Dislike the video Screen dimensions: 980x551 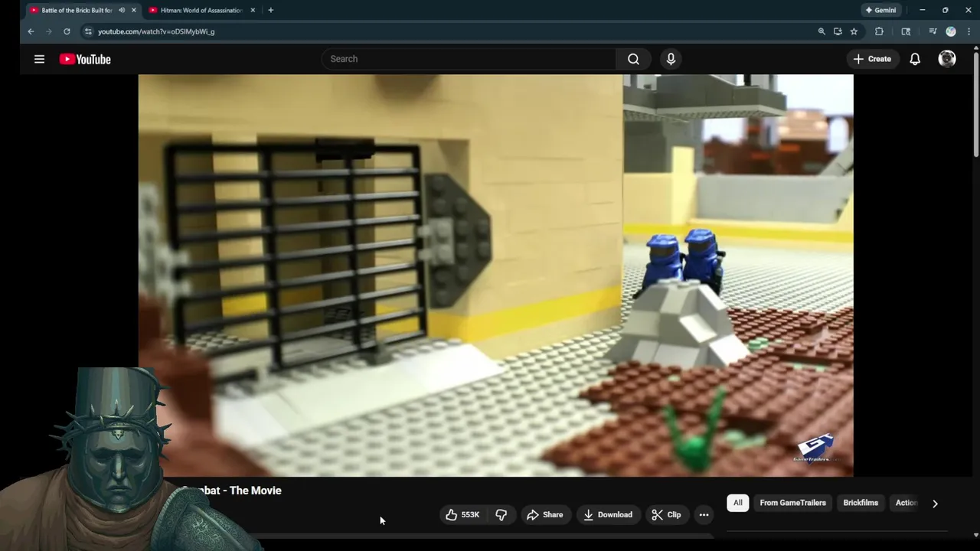[501, 515]
